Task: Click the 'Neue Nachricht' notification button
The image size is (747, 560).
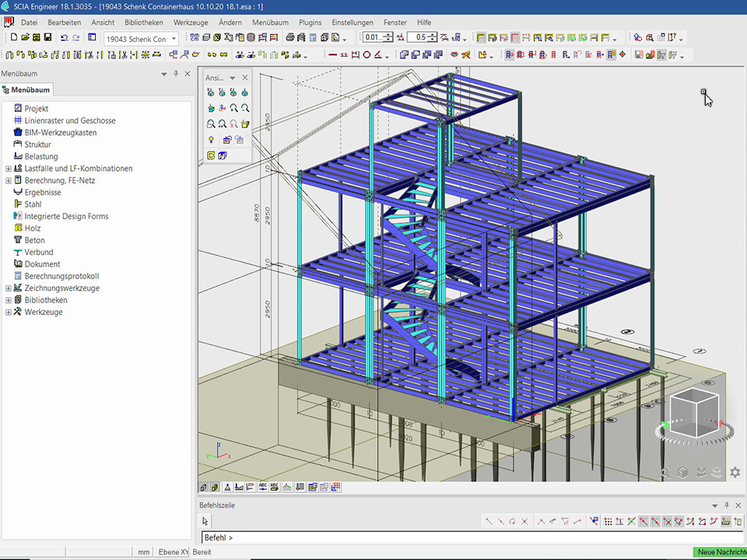Action: tap(719, 551)
